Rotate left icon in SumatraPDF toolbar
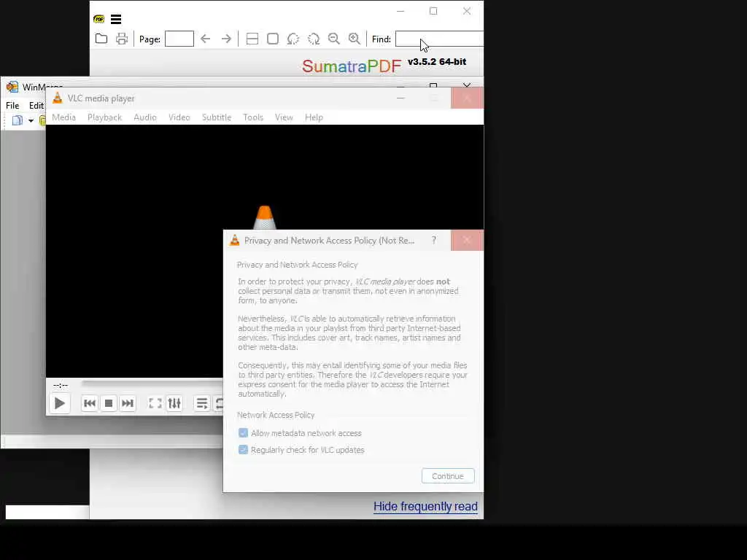The height and width of the screenshot is (560, 747). (x=293, y=39)
